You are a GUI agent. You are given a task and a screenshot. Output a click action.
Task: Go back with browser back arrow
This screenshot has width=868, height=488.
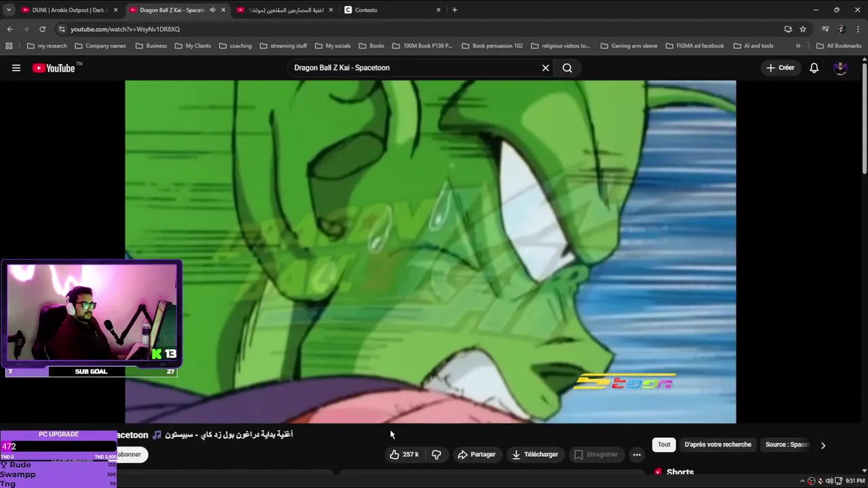[x=9, y=29]
